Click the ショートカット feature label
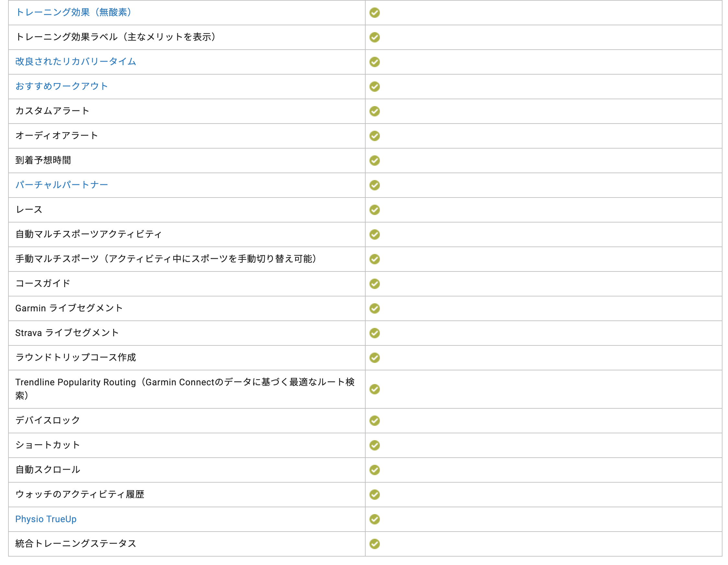 (48, 445)
